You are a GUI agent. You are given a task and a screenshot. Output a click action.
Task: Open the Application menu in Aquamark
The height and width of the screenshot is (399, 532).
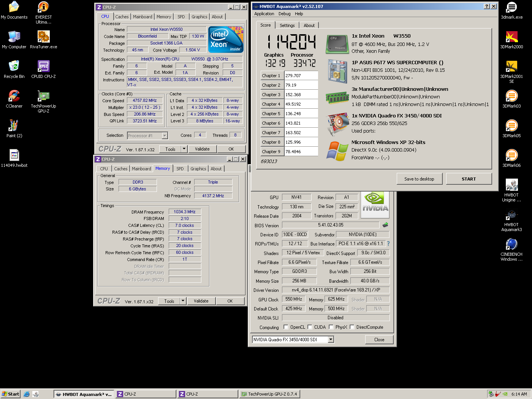pos(264,14)
